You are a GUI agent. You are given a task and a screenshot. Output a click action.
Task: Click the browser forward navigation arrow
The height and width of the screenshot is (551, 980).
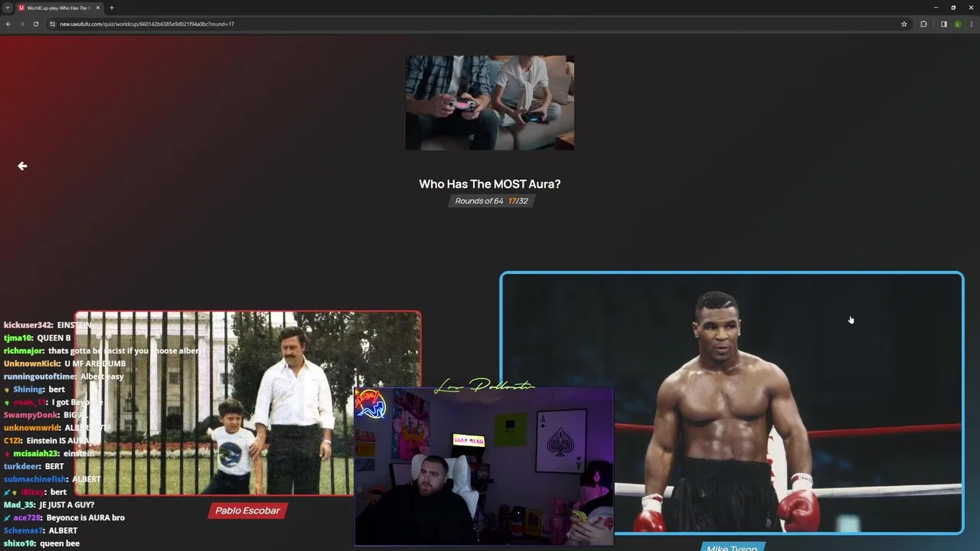coord(21,24)
